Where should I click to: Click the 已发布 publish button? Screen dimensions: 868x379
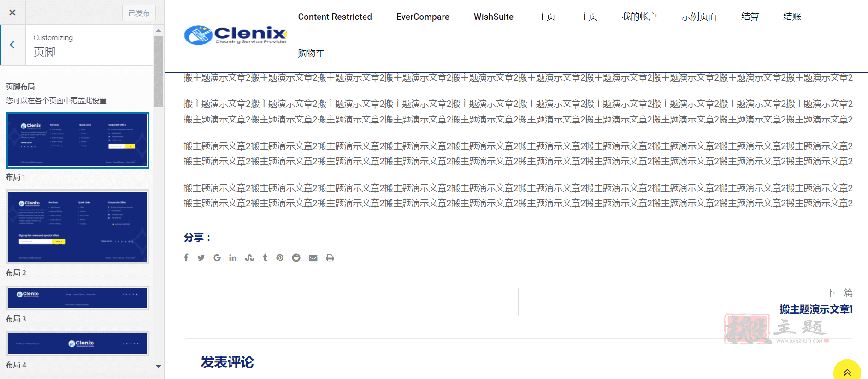tap(139, 13)
